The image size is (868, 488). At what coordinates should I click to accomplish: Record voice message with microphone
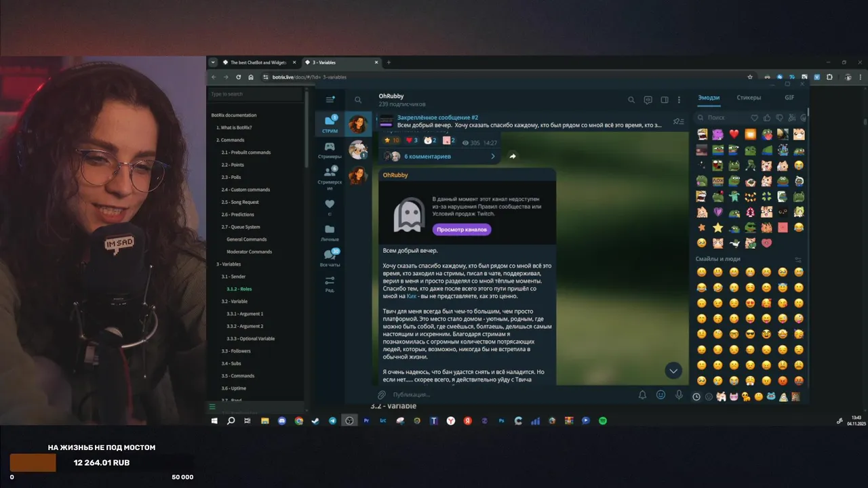click(x=679, y=394)
